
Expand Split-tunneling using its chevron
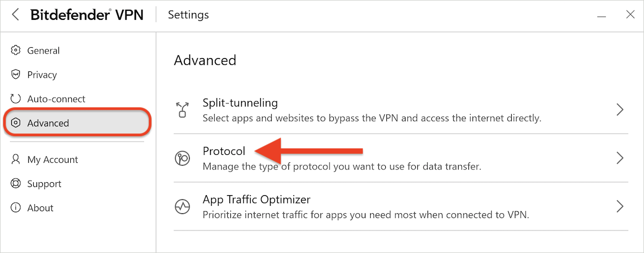[x=620, y=110]
